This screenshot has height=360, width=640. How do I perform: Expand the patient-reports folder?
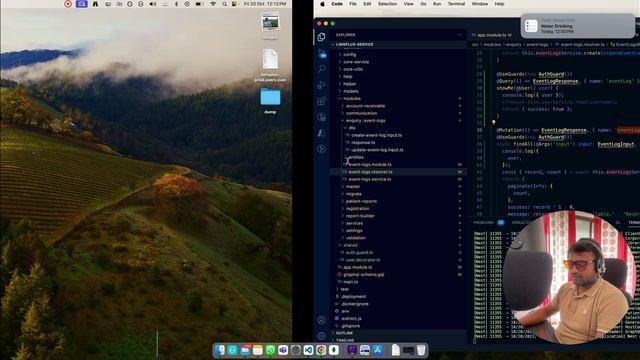coord(398,201)
